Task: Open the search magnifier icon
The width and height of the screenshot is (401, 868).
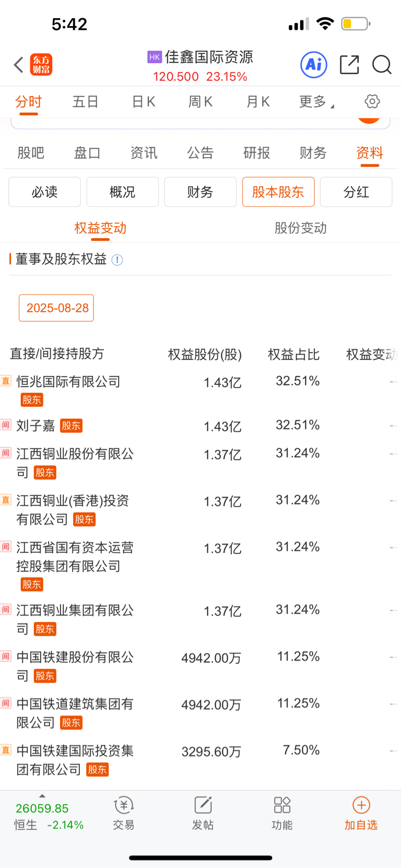Action: point(382,65)
